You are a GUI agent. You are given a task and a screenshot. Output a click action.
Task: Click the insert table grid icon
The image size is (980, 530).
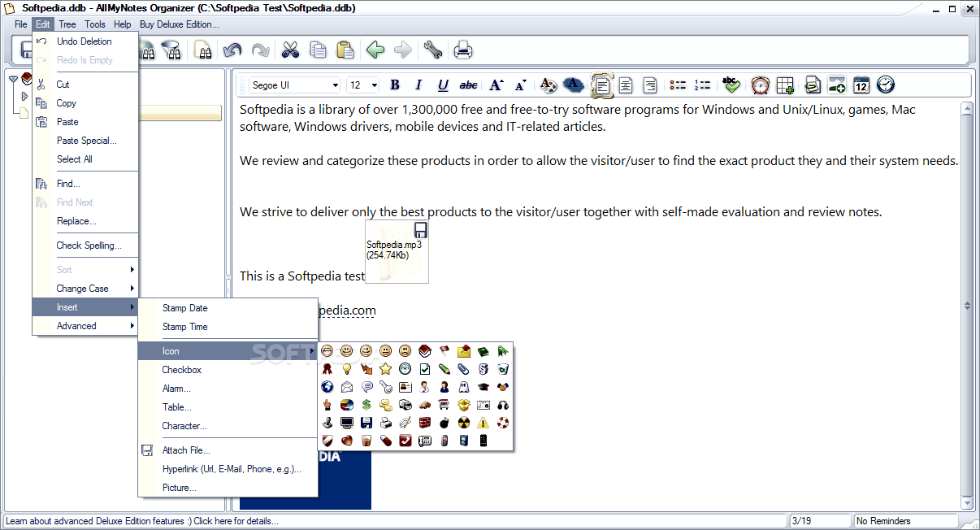coord(785,85)
